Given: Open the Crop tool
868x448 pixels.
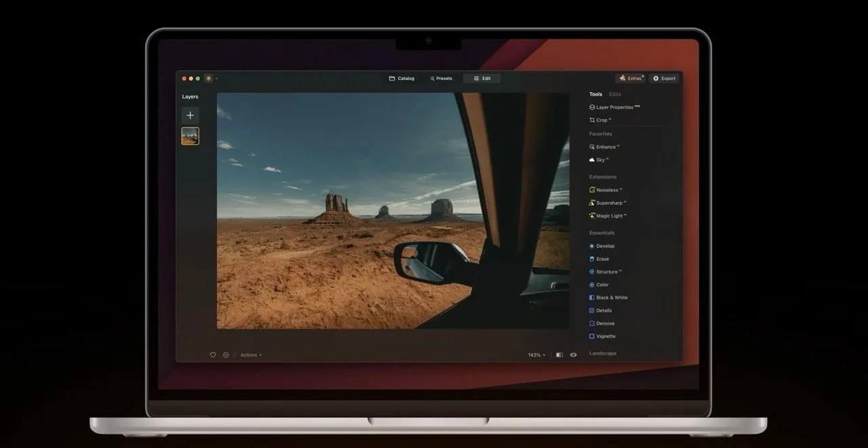Looking at the screenshot, I should click(x=601, y=120).
